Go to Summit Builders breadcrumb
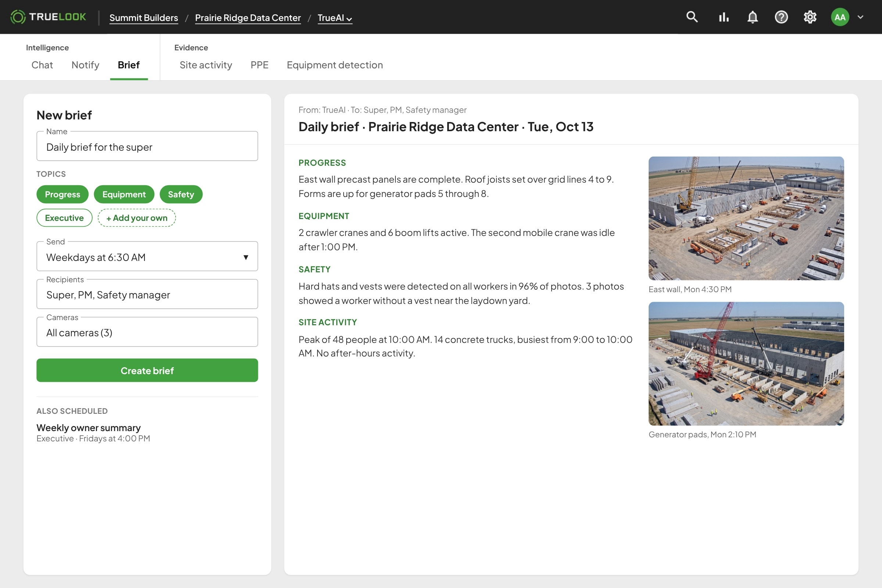This screenshot has width=882, height=588. pyautogui.click(x=144, y=18)
